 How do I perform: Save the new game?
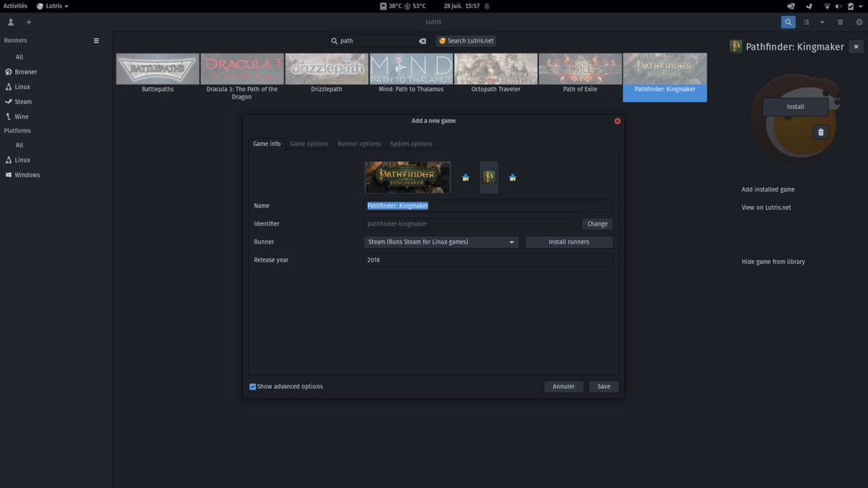(604, 387)
